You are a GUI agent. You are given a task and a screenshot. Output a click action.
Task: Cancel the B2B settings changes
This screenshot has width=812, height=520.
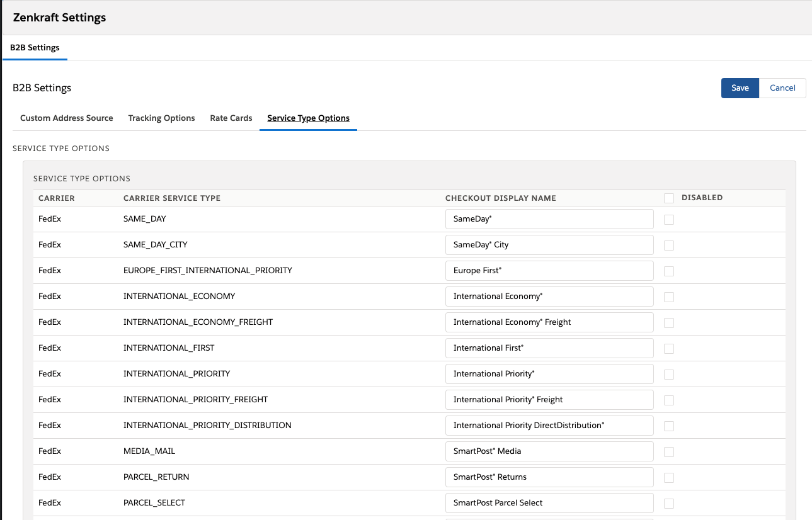(782, 88)
